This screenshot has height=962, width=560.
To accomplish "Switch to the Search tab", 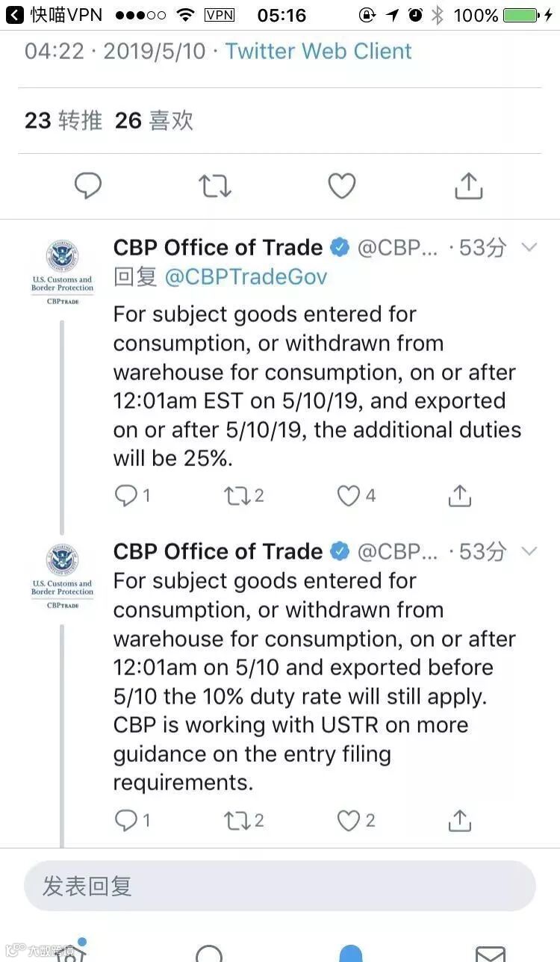I will (209, 952).
